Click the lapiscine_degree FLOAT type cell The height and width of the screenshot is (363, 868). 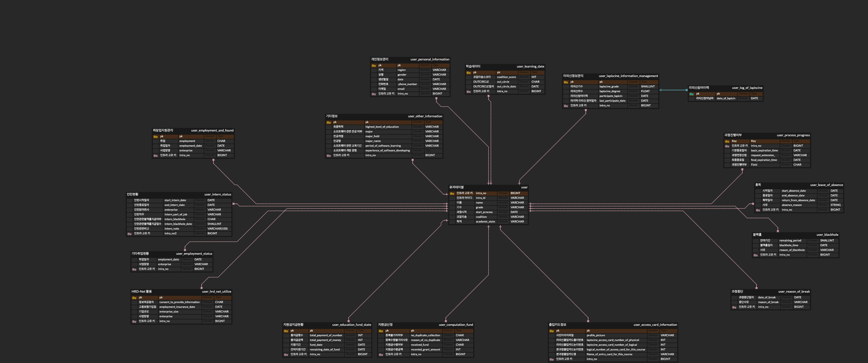coord(645,91)
